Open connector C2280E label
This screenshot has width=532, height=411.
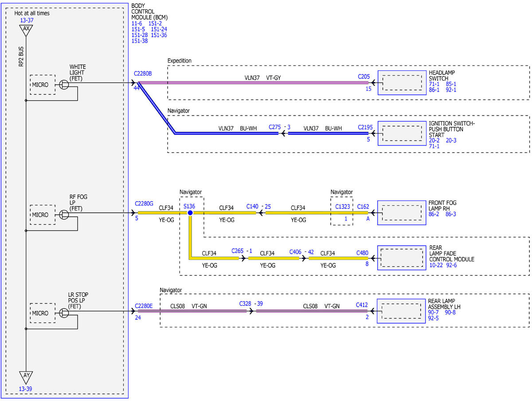coord(144,305)
